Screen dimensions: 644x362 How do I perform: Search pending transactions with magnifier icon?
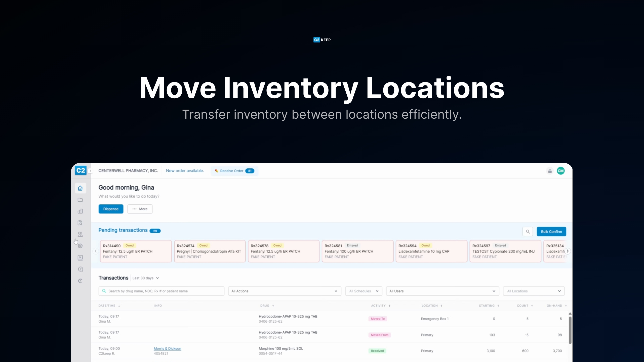pos(528,232)
